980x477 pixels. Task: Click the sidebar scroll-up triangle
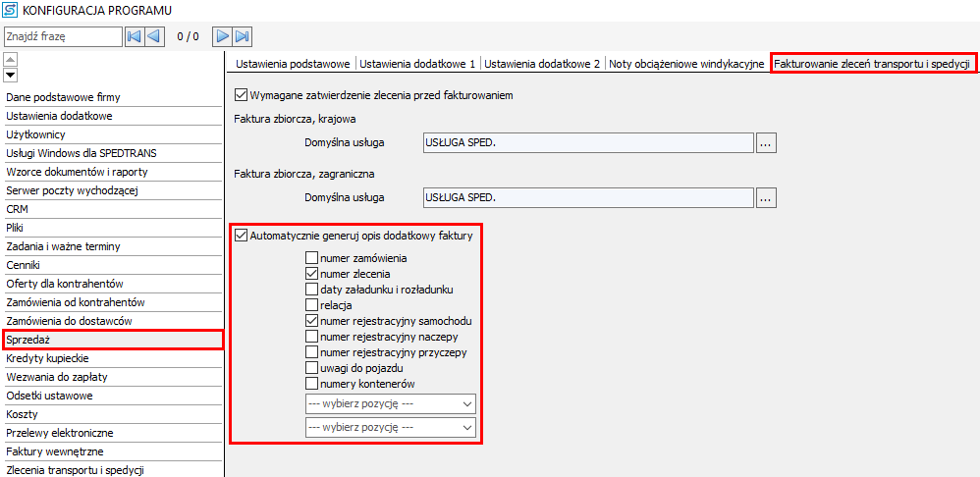click(10, 59)
